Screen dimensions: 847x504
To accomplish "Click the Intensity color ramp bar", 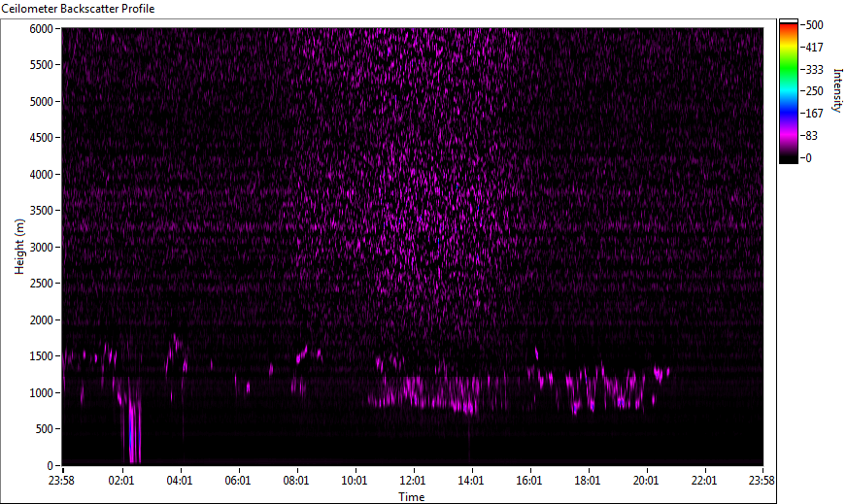I will (x=788, y=91).
